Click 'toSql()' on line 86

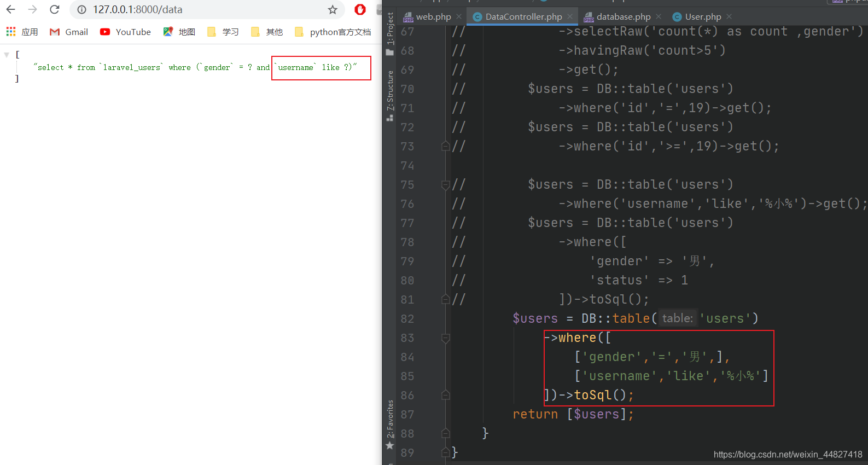tap(600, 395)
